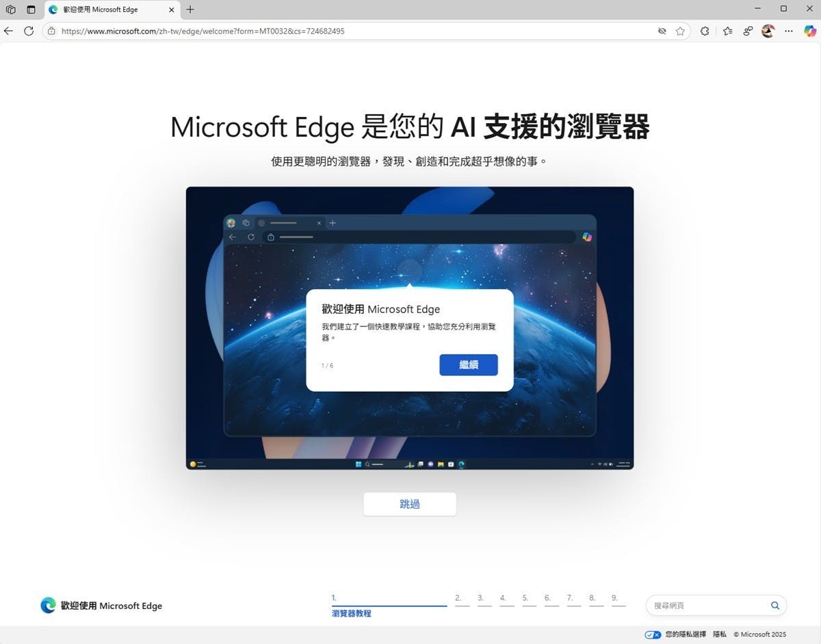This screenshot has height=644, width=821.
Task: Open the tab actions menu icon
Action: point(31,10)
